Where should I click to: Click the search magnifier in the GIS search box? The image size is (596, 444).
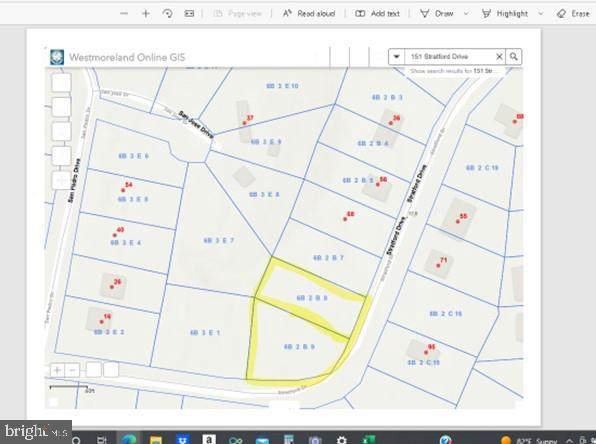pyautogui.click(x=514, y=57)
